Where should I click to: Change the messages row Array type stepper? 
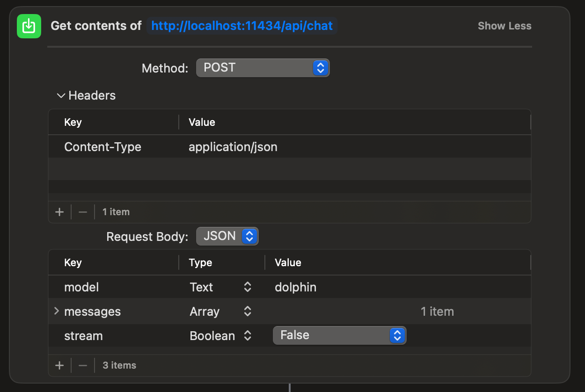point(248,312)
